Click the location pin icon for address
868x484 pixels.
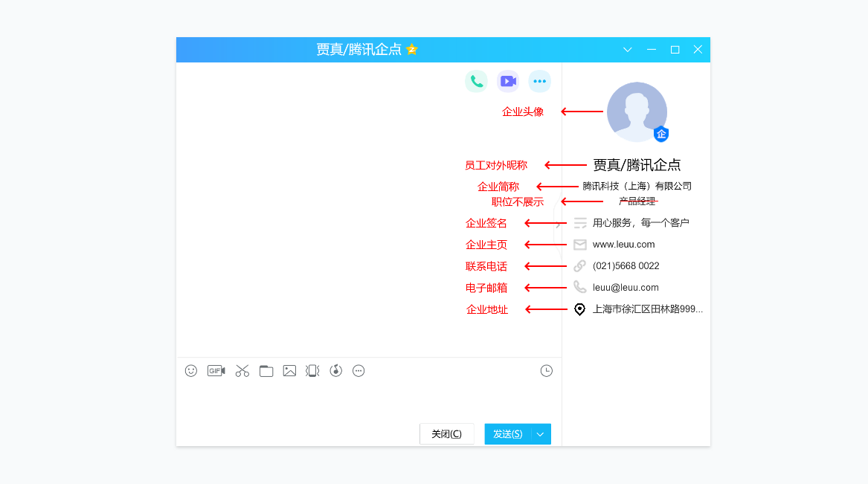pos(579,309)
